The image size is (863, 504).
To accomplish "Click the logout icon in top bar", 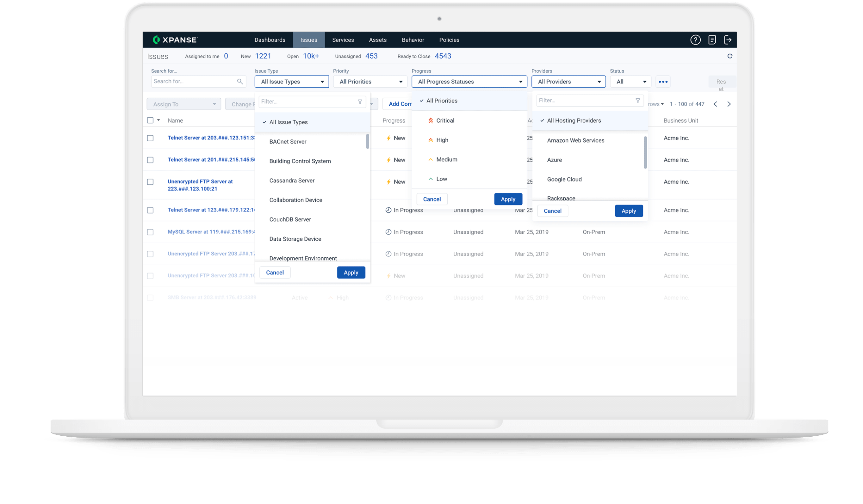I will tap(728, 40).
